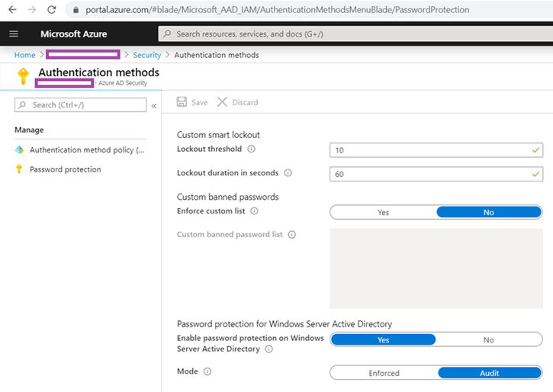Click the Authentication method policy diamond icon
Image resolution: width=553 pixels, height=392 pixels.
point(19,149)
